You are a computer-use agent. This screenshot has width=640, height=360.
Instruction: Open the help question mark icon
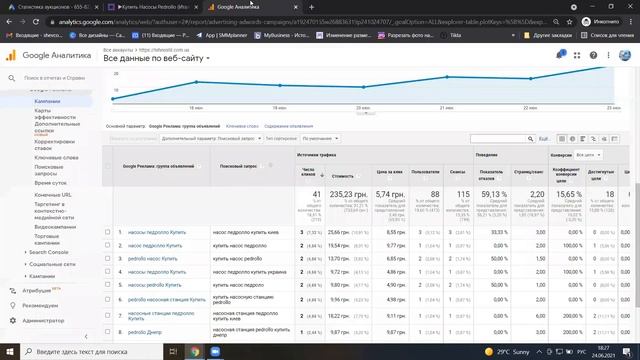pos(593,56)
